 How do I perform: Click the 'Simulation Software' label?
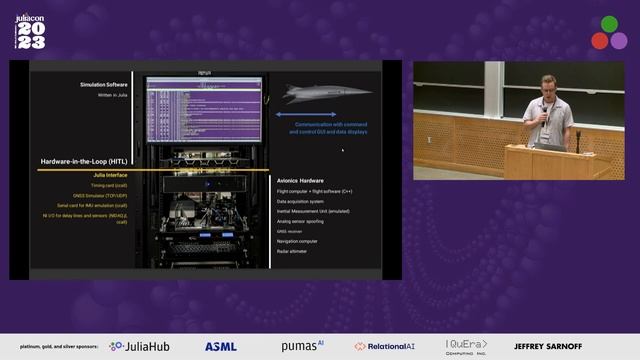pyautogui.click(x=104, y=85)
